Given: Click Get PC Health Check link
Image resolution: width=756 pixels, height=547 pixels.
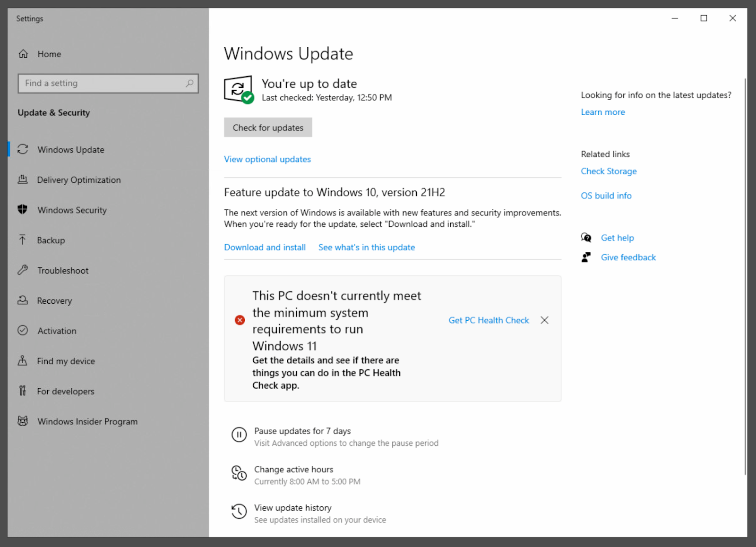Looking at the screenshot, I should point(489,320).
